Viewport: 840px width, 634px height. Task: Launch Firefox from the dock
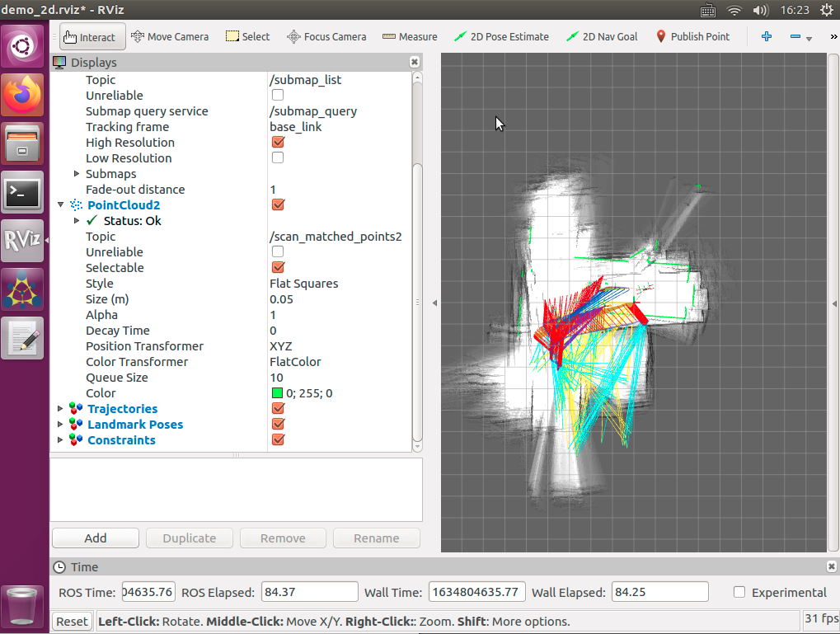point(21,94)
